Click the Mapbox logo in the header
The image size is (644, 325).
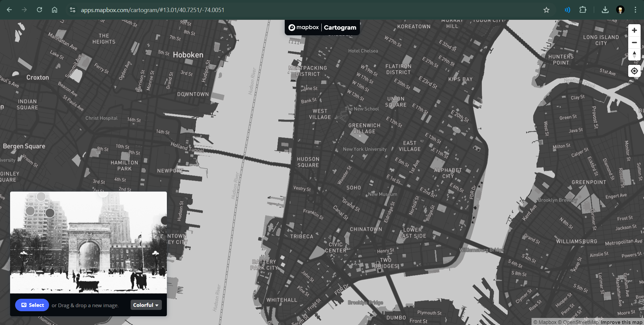click(x=303, y=28)
